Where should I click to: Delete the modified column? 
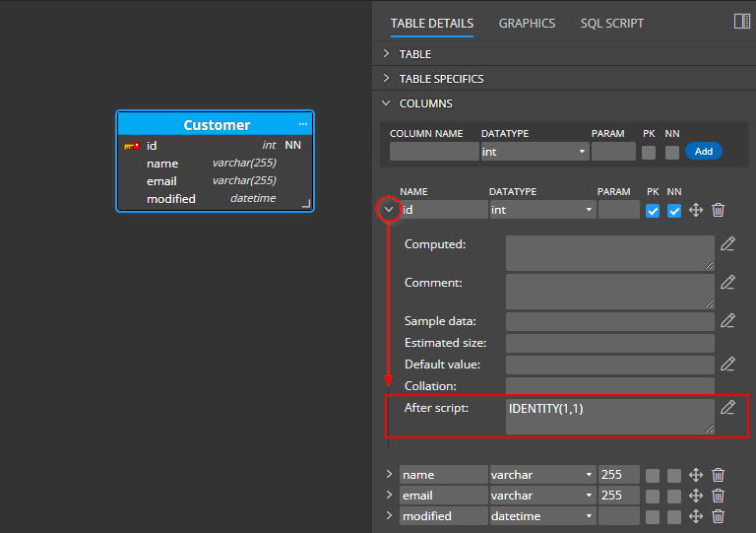[x=718, y=516]
